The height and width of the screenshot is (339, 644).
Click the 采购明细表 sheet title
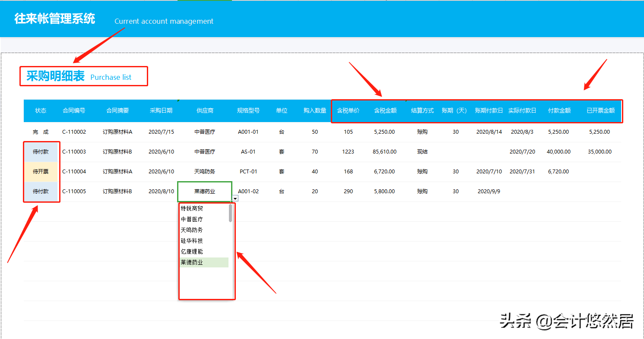click(x=55, y=76)
